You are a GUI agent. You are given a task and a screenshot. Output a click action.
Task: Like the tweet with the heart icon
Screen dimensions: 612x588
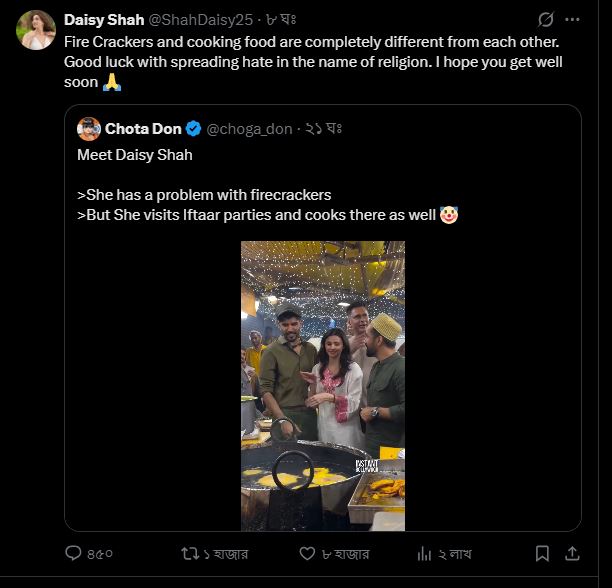coord(308,553)
